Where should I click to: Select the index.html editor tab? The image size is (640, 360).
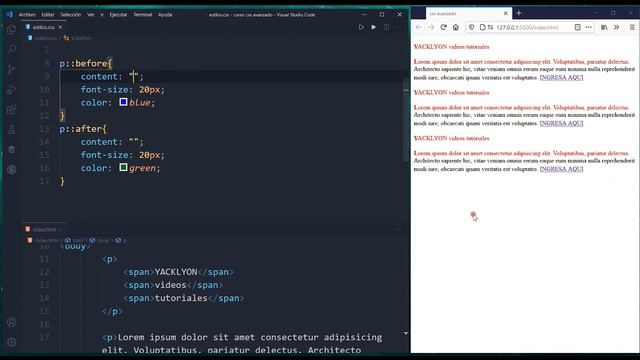pyautogui.click(x=44, y=229)
